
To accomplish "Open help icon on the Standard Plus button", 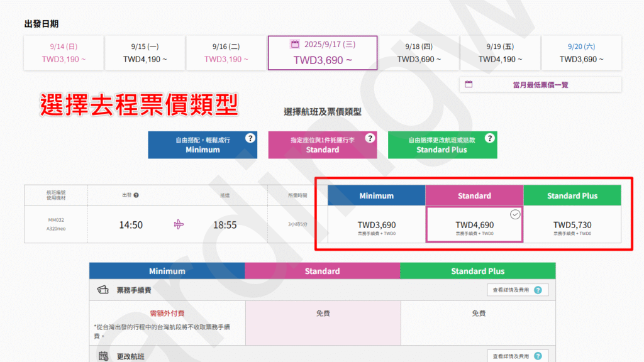I will point(489,138).
